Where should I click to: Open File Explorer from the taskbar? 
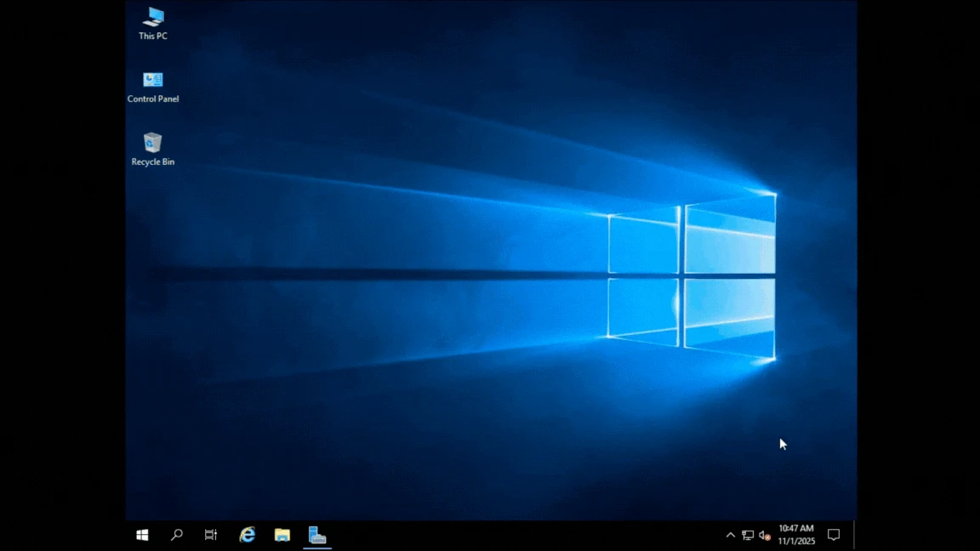tap(282, 535)
